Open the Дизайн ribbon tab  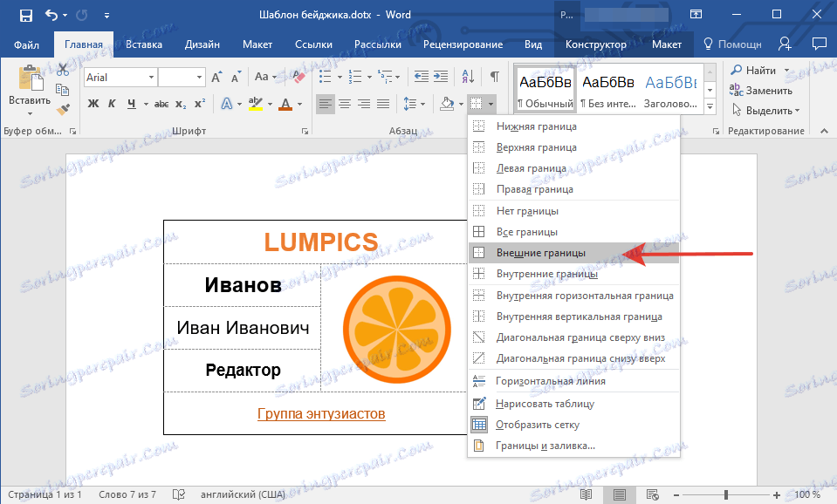[202, 44]
